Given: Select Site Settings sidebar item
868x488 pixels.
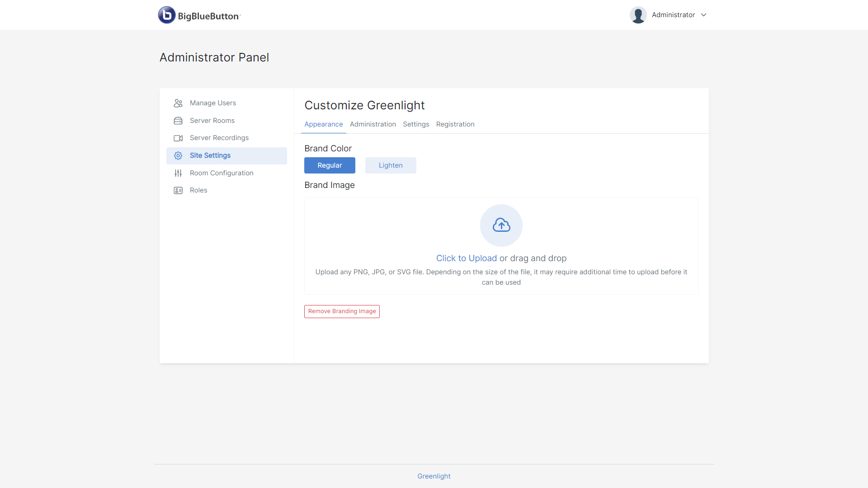Looking at the screenshot, I should (226, 155).
